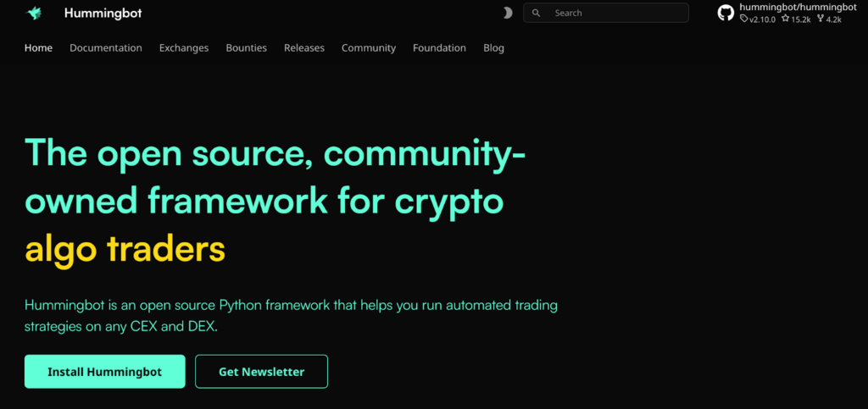Image resolution: width=868 pixels, height=409 pixels.
Task: Click the 4.2k forks count
Action: [829, 19]
